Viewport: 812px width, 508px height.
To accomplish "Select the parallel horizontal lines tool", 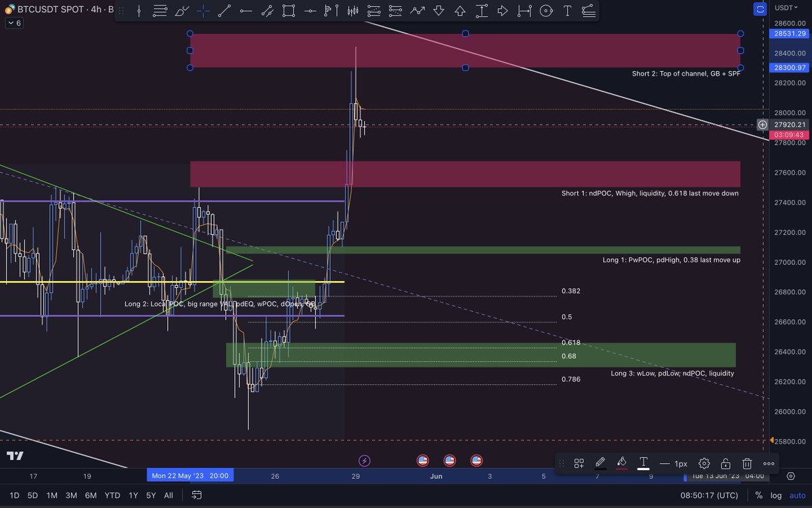I will (x=160, y=11).
